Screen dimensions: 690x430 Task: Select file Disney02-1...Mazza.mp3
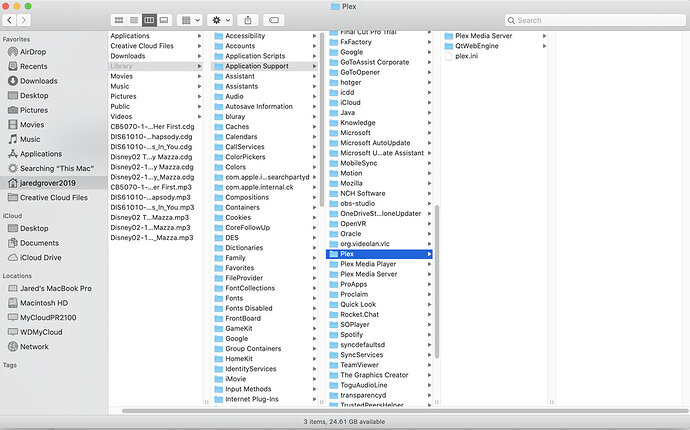(150, 228)
